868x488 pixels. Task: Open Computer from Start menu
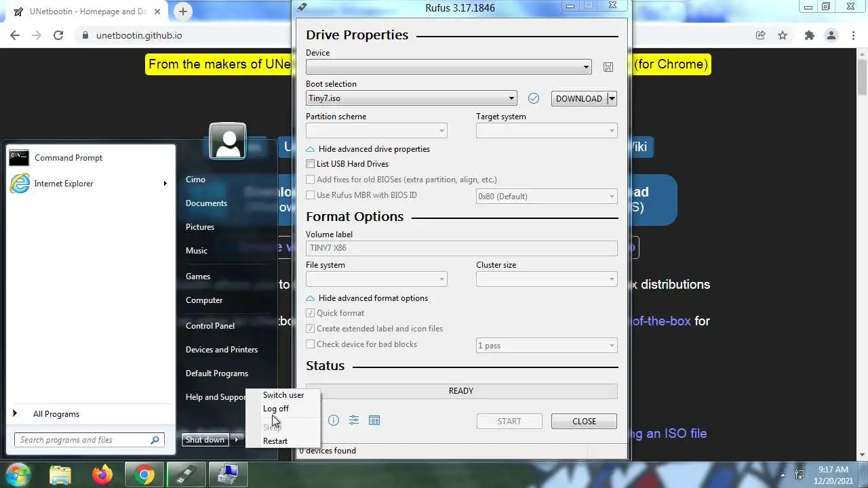click(204, 300)
